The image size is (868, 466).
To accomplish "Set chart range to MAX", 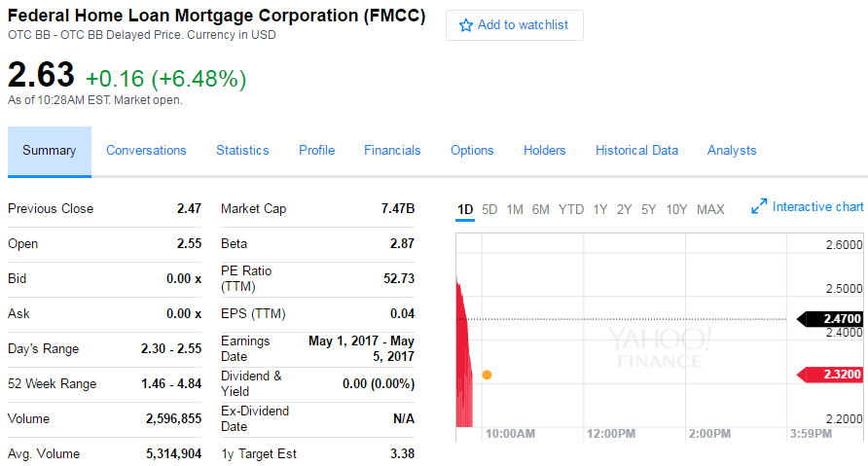I will [x=710, y=209].
